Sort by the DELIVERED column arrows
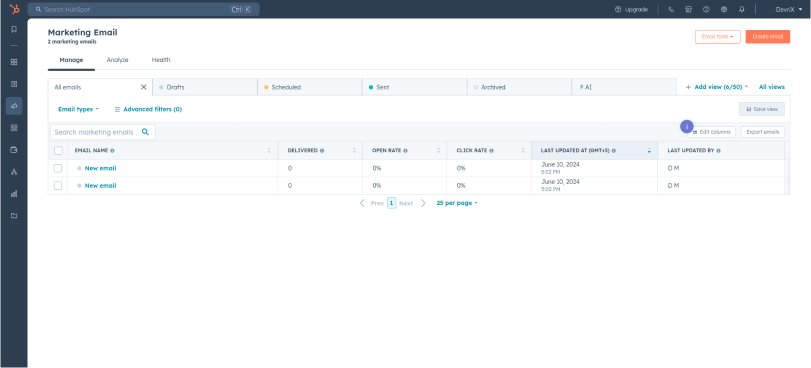 (354, 151)
